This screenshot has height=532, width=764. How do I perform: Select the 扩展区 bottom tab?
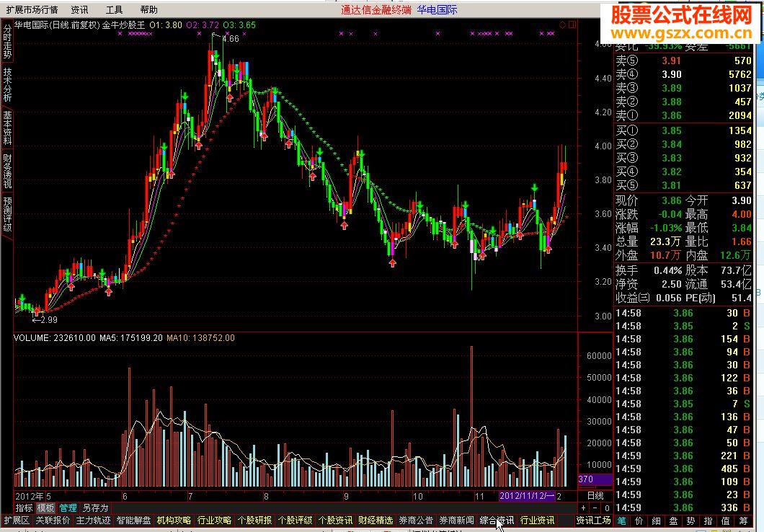click(17, 520)
